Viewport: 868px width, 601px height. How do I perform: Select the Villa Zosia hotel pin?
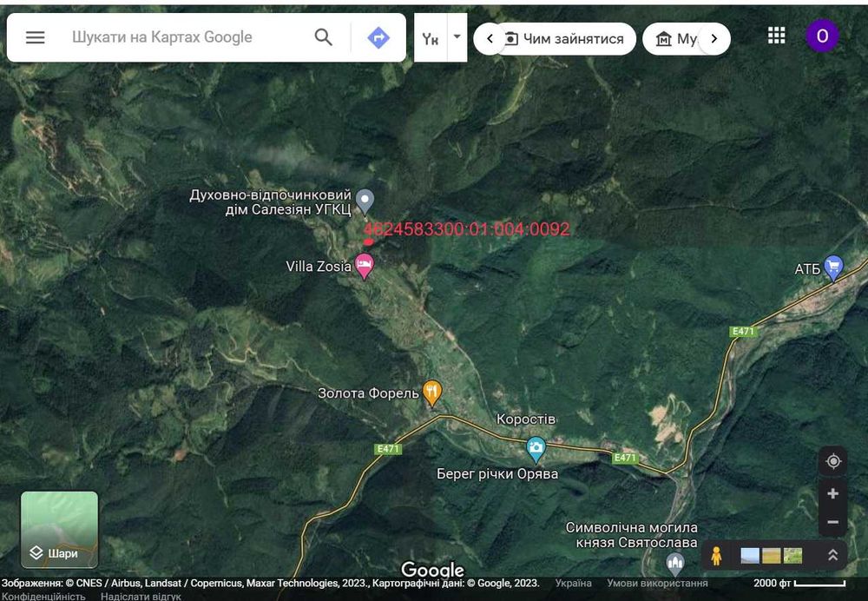pos(364,267)
